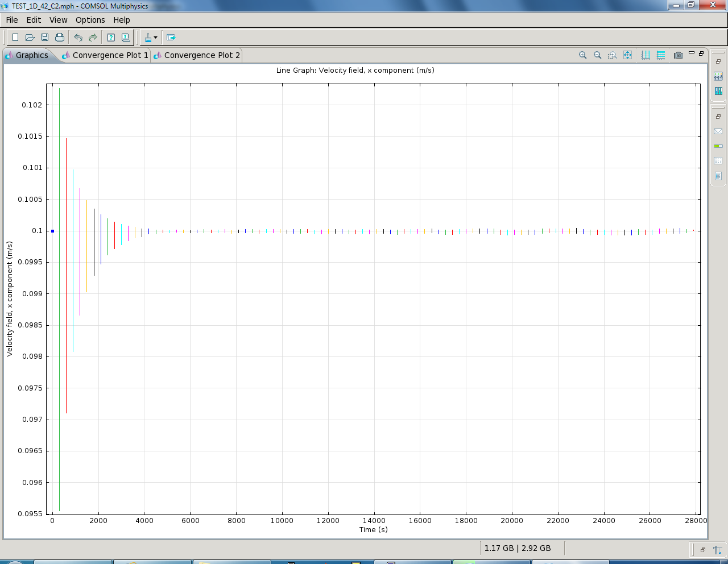Click the Open folder icon
The width and height of the screenshot is (728, 564).
click(30, 38)
